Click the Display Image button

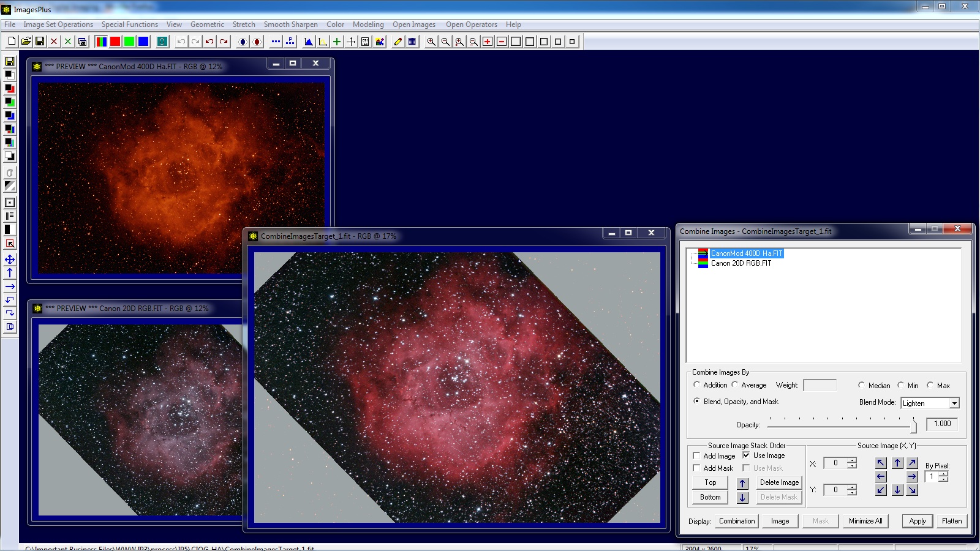click(780, 521)
